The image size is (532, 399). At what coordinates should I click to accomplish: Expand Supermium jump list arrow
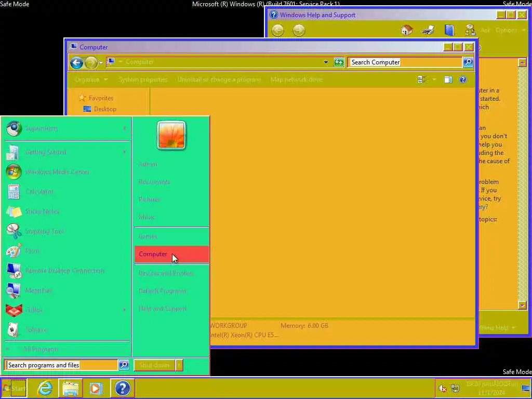coord(124,129)
